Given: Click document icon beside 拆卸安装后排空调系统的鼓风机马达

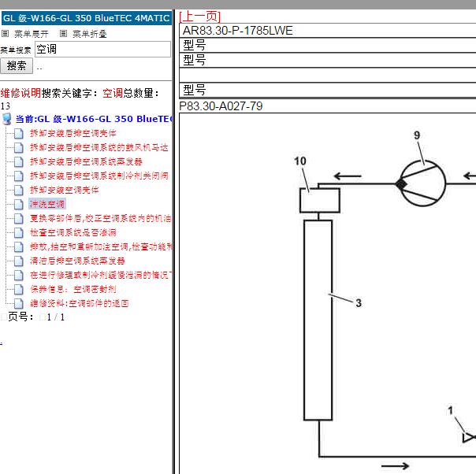Looking at the screenshot, I should [x=18, y=148].
